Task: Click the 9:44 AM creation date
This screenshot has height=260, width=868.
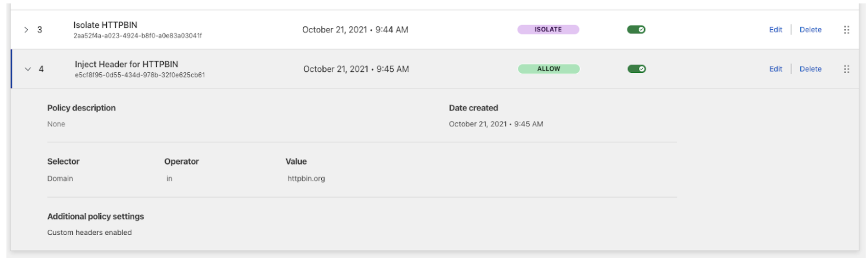Action: pos(355,30)
